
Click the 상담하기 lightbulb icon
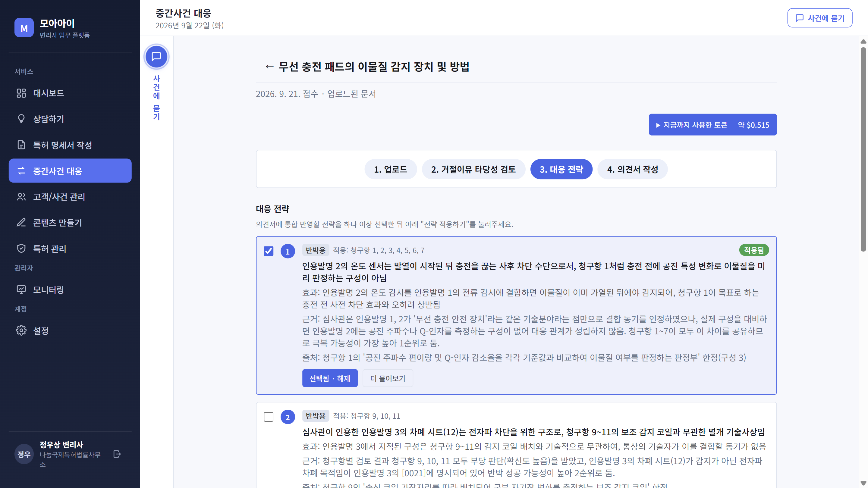coord(21,119)
